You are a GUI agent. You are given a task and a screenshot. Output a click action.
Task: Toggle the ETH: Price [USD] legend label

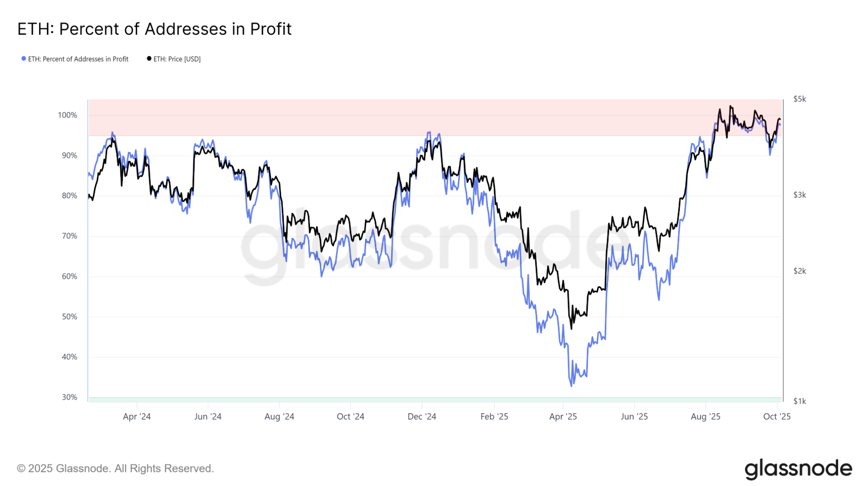pyautogui.click(x=177, y=59)
